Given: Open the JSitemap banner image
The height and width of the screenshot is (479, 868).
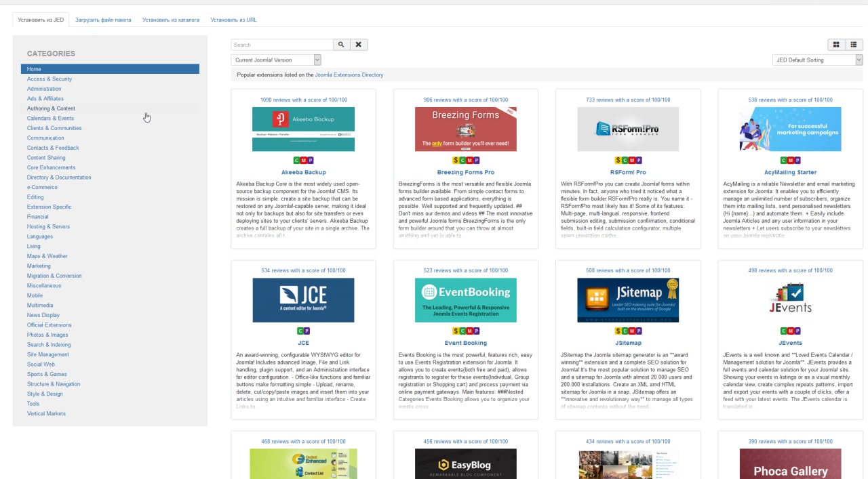Looking at the screenshot, I should 628,300.
